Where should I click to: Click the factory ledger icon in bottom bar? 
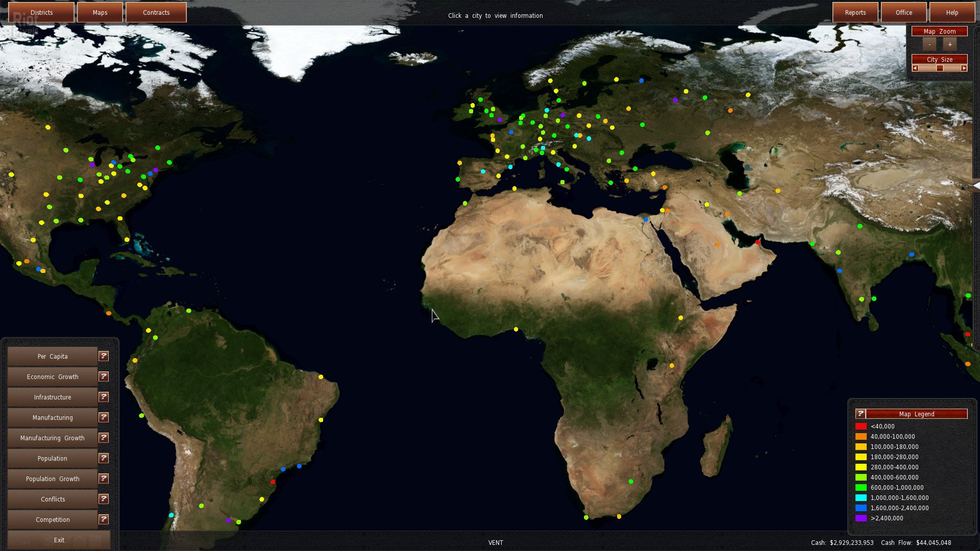pos(95,540)
